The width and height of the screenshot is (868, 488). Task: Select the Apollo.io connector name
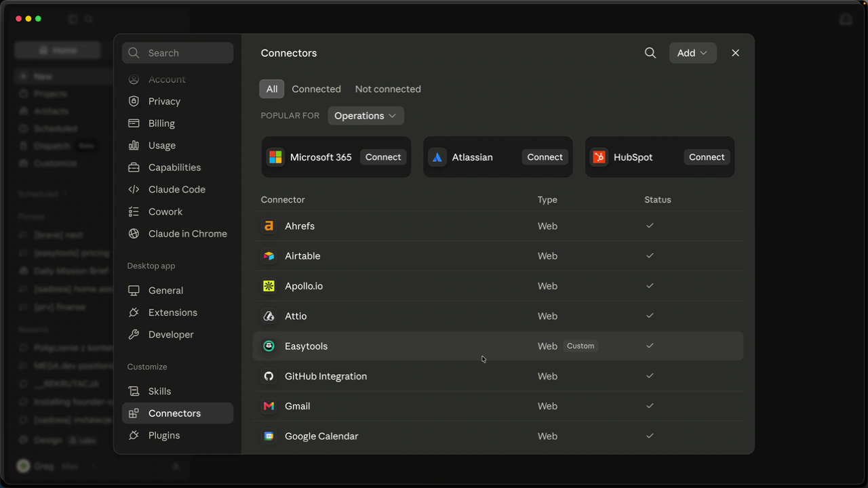click(304, 286)
